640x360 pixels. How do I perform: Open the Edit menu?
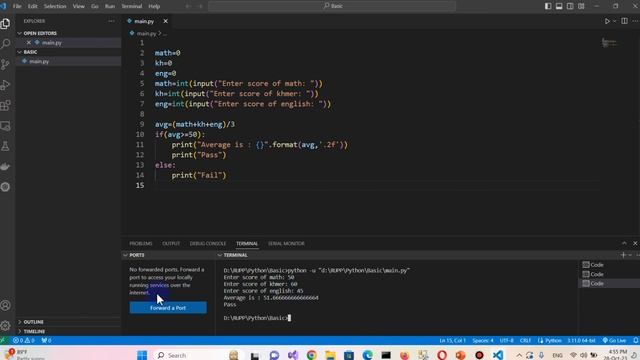(33, 6)
